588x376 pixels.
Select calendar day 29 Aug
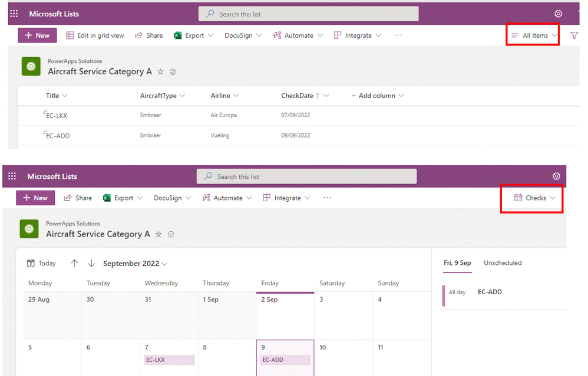click(52, 316)
